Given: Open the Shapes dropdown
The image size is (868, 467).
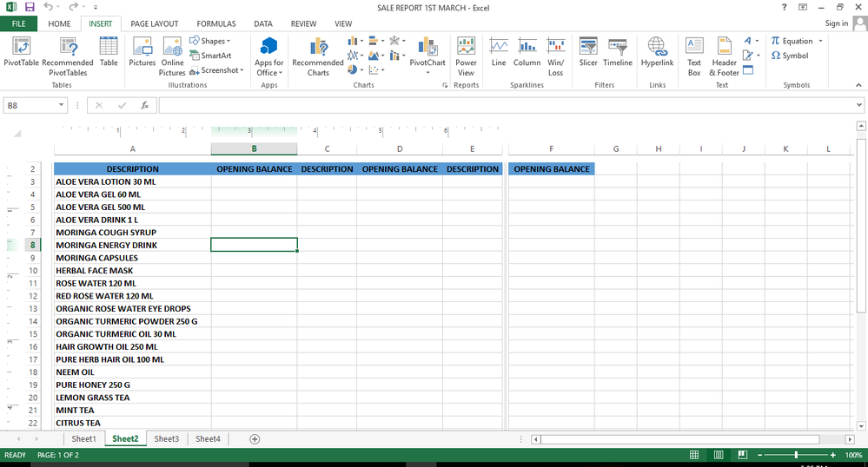Looking at the screenshot, I should (209, 41).
